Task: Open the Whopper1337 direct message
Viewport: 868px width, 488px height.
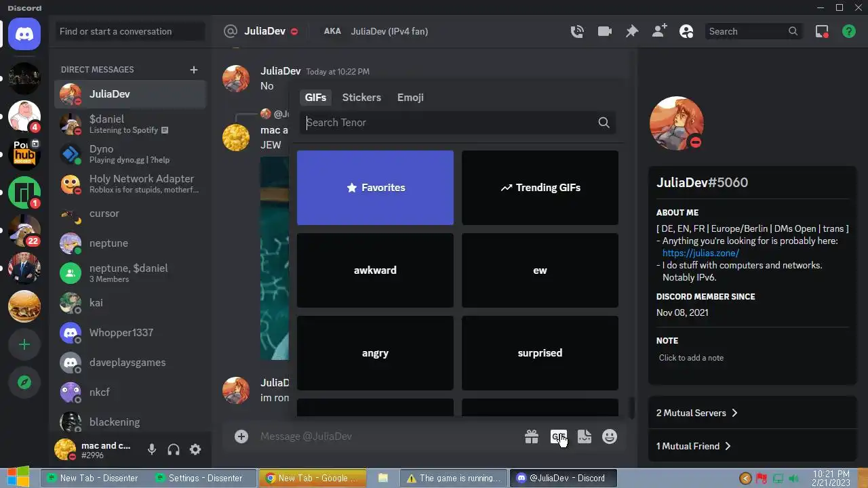Action: (x=130, y=333)
